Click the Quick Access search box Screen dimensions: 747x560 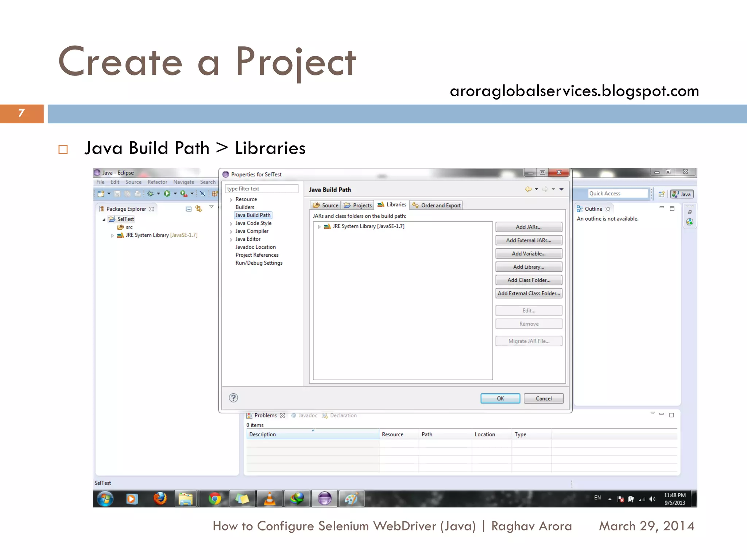pos(618,194)
